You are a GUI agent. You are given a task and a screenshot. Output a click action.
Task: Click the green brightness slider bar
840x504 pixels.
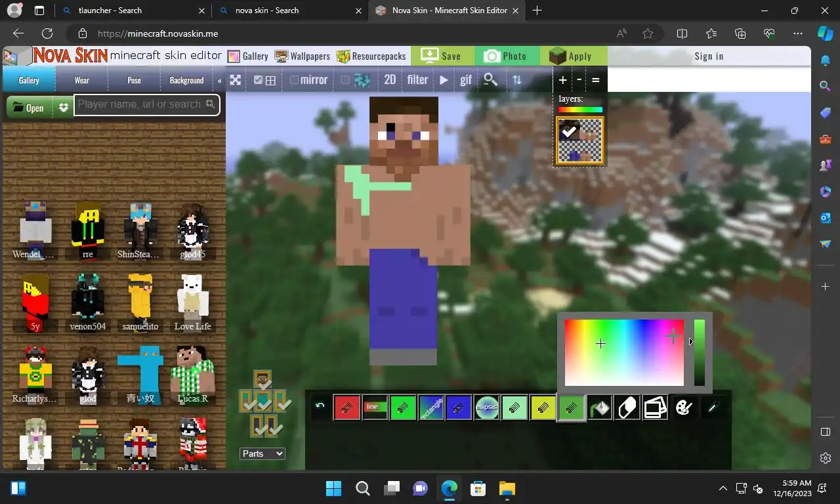tap(700, 352)
